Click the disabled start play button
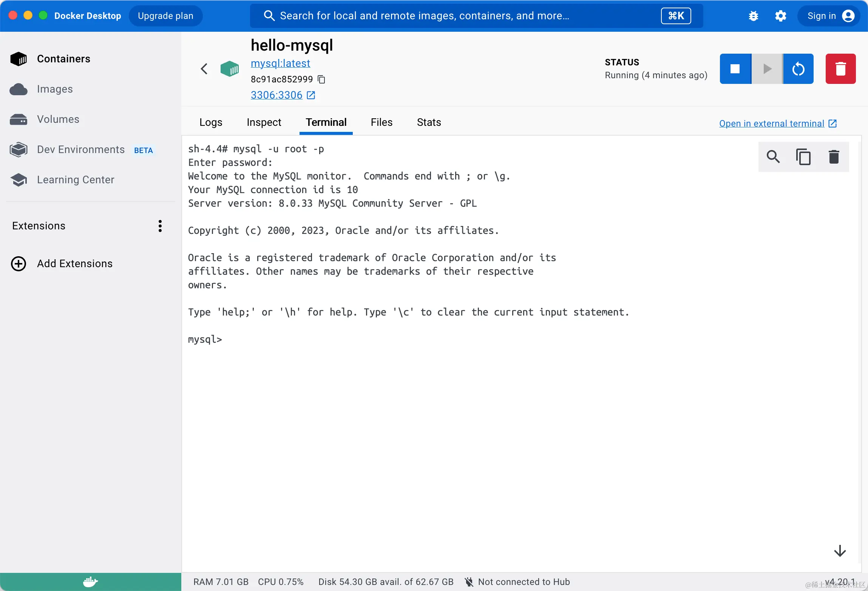The height and width of the screenshot is (591, 868). [x=767, y=69]
